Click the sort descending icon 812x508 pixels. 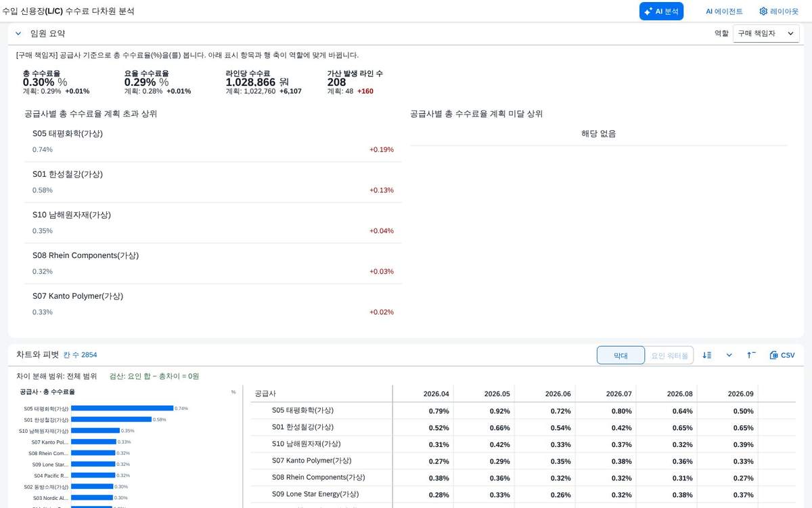tap(706, 355)
